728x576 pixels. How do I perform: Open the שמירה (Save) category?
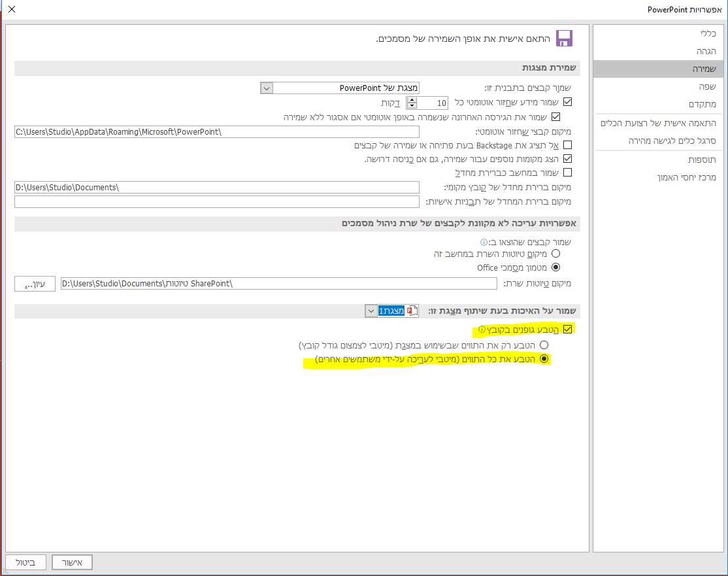[x=658, y=69]
